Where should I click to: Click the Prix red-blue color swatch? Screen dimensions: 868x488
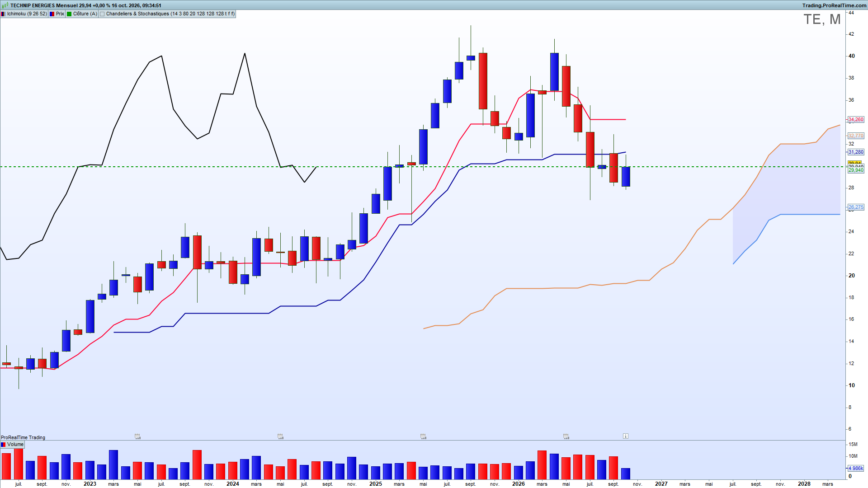tap(52, 14)
